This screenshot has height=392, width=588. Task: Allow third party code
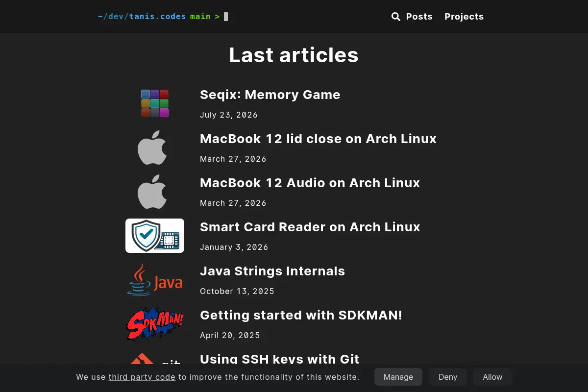(492, 377)
